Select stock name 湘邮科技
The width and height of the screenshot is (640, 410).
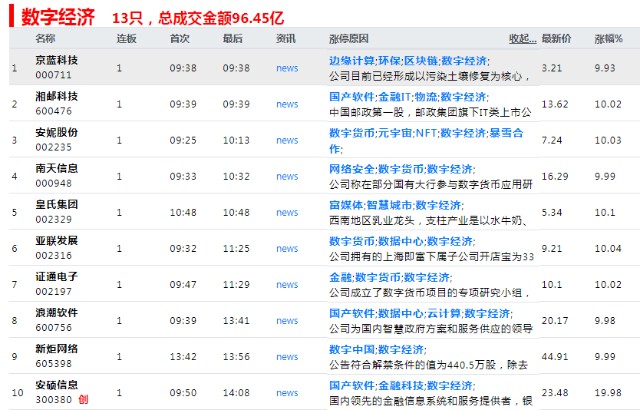[x=57, y=96]
